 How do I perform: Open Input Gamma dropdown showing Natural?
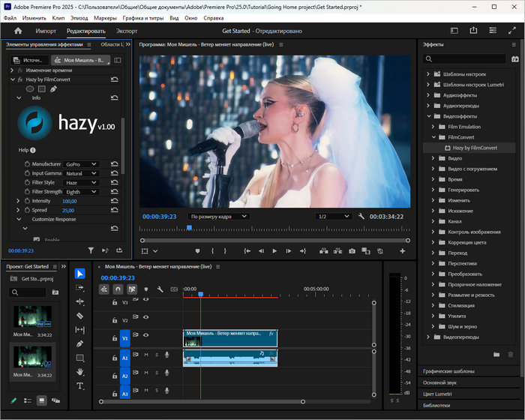tap(81, 173)
